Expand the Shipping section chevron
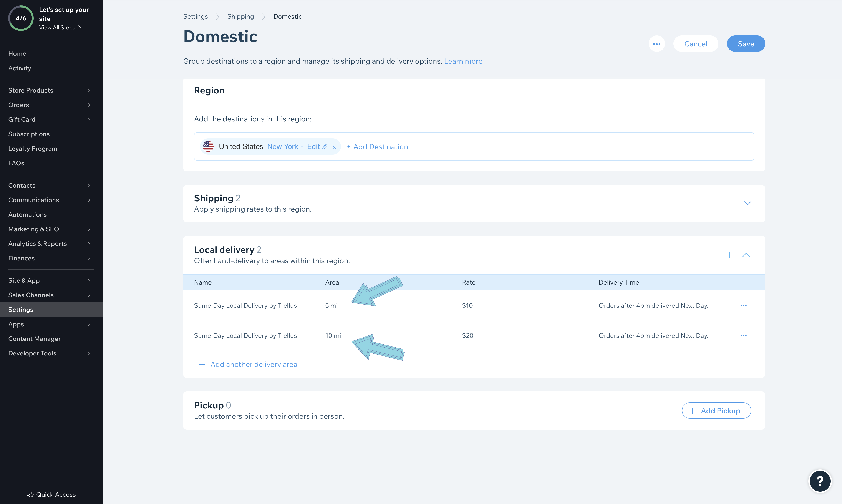The width and height of the screenshot is (842, 504). point(747,203)
